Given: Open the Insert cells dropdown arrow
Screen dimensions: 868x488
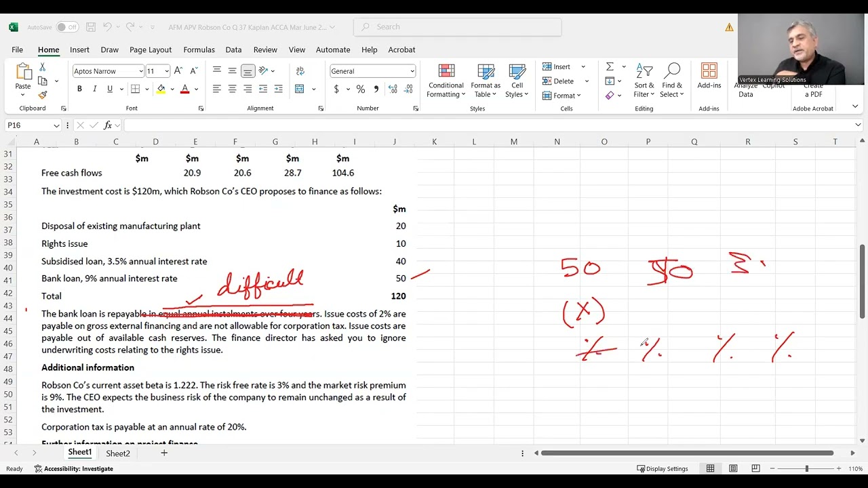Looking at the screenshot, I should coord(583,66).
